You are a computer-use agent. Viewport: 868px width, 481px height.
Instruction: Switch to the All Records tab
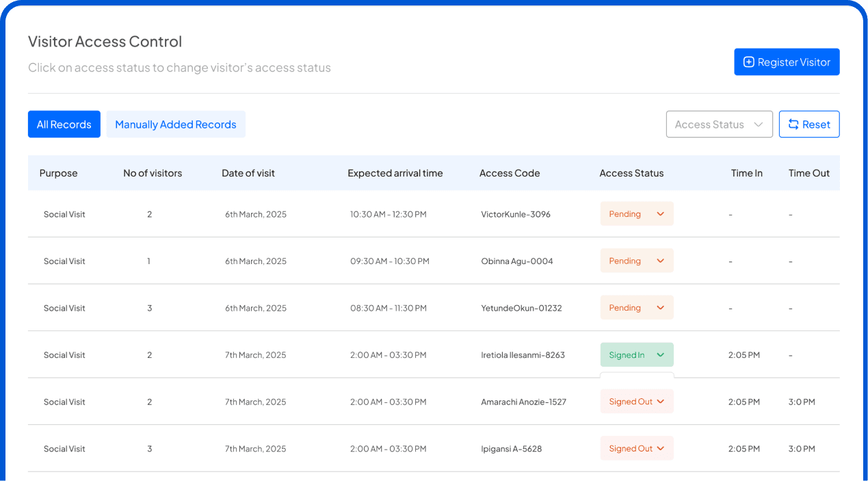click(64, 125)
